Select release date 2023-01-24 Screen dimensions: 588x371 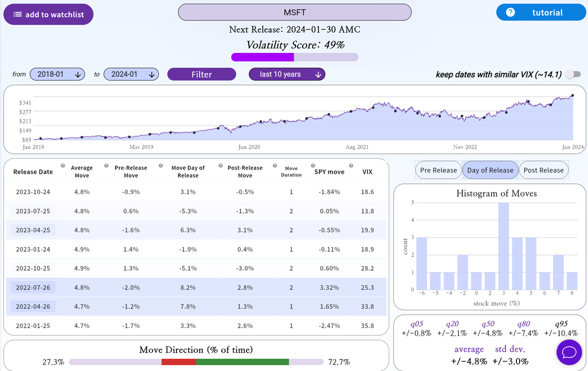[33, 249]
